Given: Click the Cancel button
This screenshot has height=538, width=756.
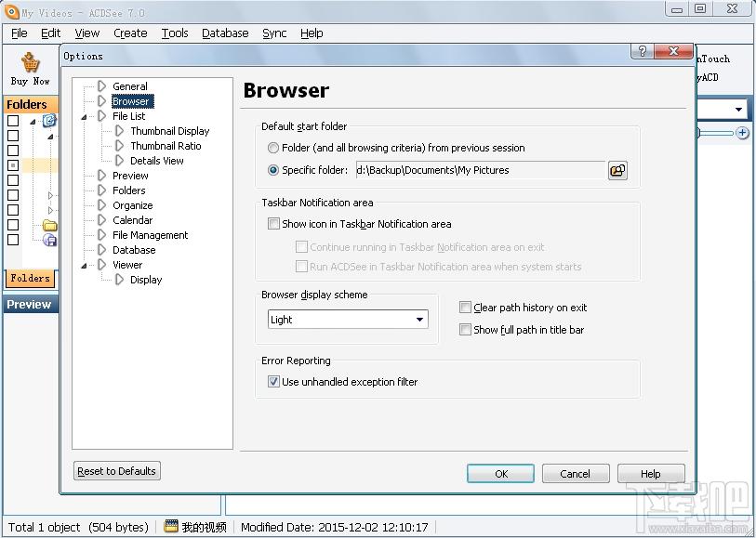Looking at the screenshot, I should tap(576, 474).
